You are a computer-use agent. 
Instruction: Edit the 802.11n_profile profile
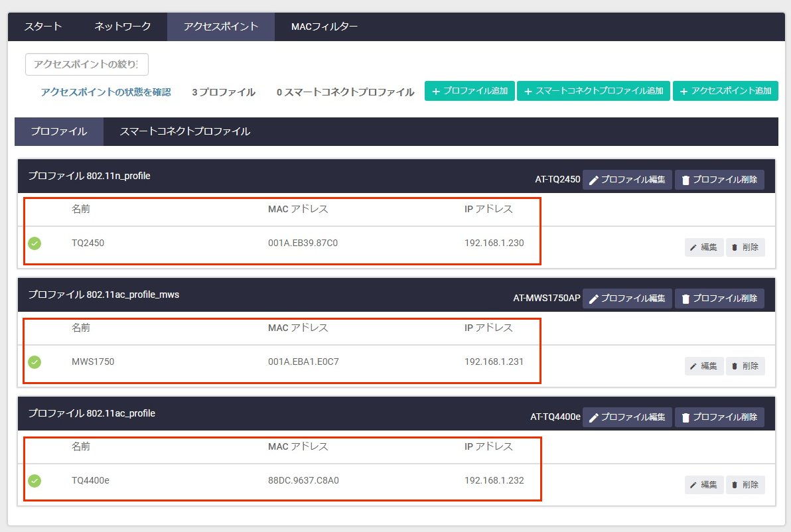[x=627, y=180]
